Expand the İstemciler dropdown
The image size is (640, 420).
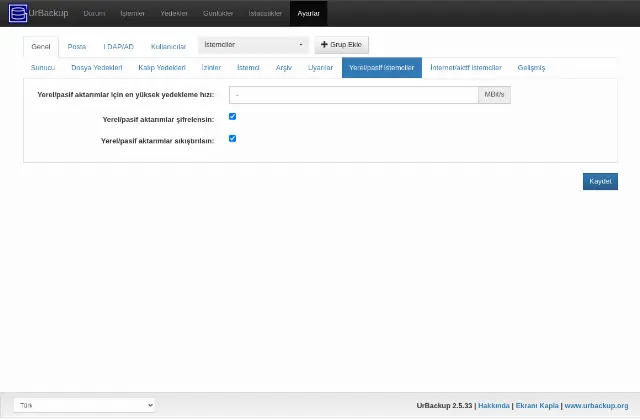pos(253,44)
